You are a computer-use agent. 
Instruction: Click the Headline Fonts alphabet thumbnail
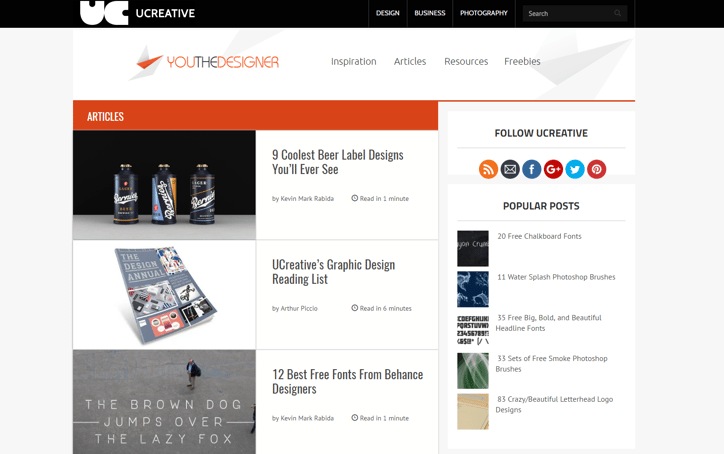pos(473,330)
